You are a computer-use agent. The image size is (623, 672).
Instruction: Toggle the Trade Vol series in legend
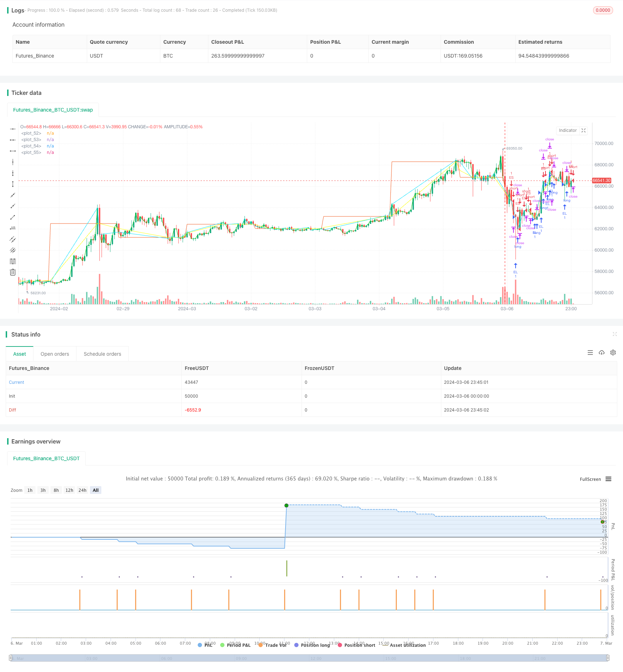273,645
